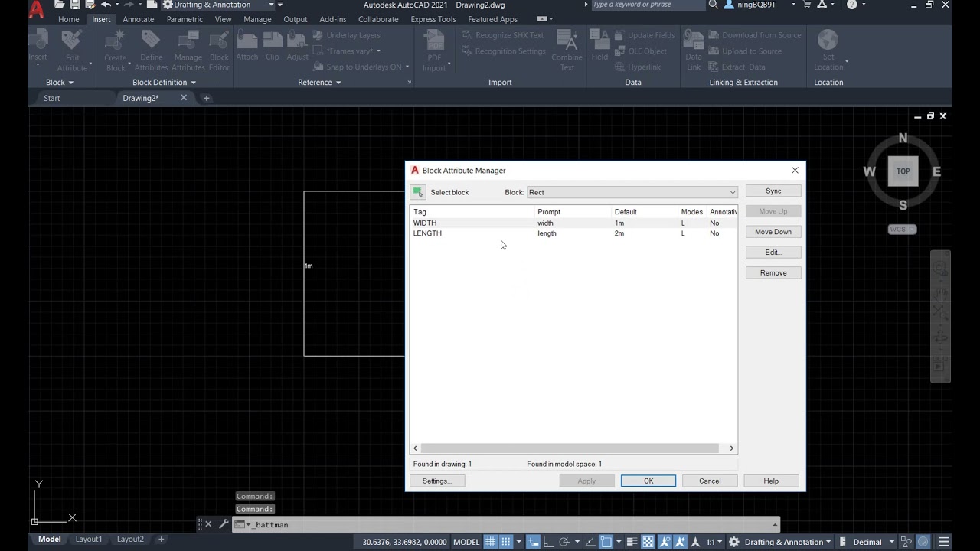Click the Open file icon in quick access toolbar
Image resolution: width=980 pixels, height=551 pixels.
[60, 5]
